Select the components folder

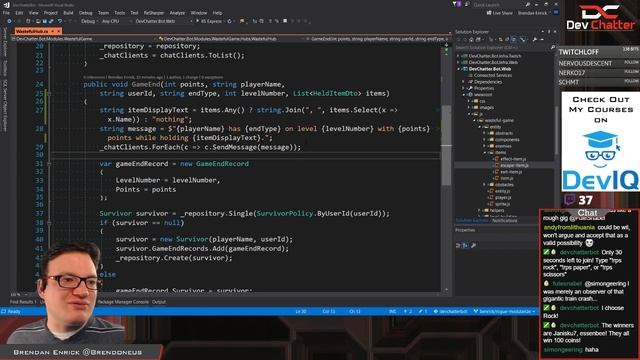(507, 140)
